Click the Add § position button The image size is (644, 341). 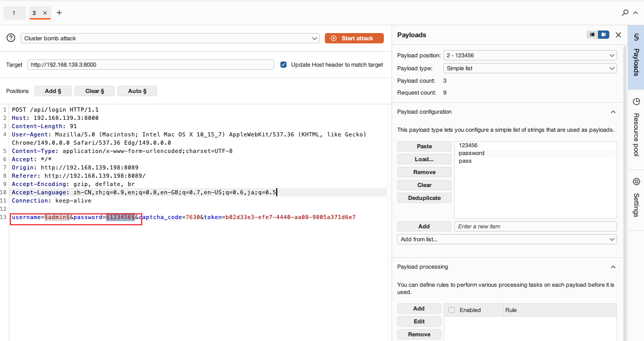[53, 91]
